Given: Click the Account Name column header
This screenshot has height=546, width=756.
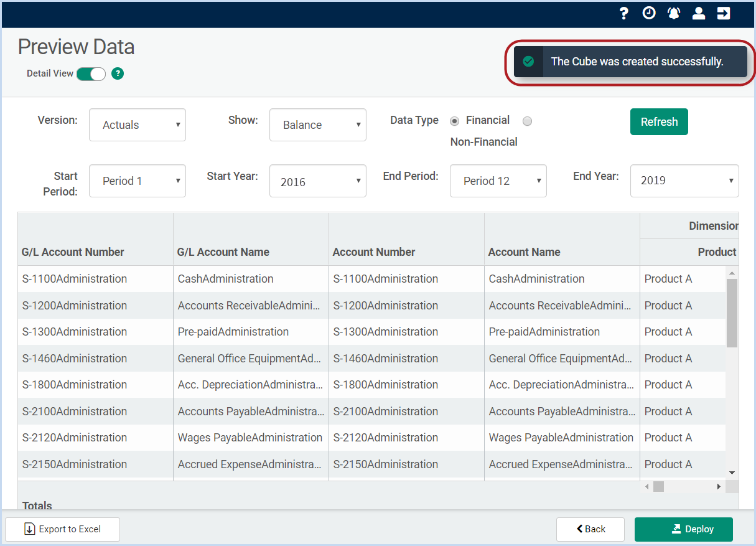Looking at the screenshot, I should [562, 239].
